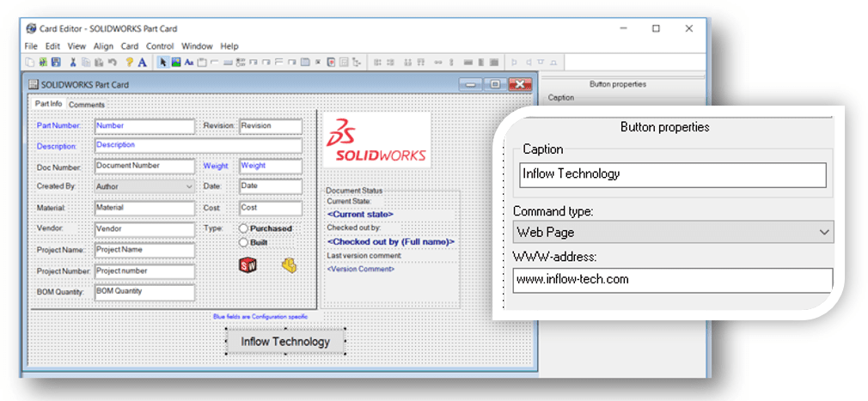Viewport: 868px width, 401px height.
Task: Click the yellow question mark Help icon
Action: [x=130, y=63]
